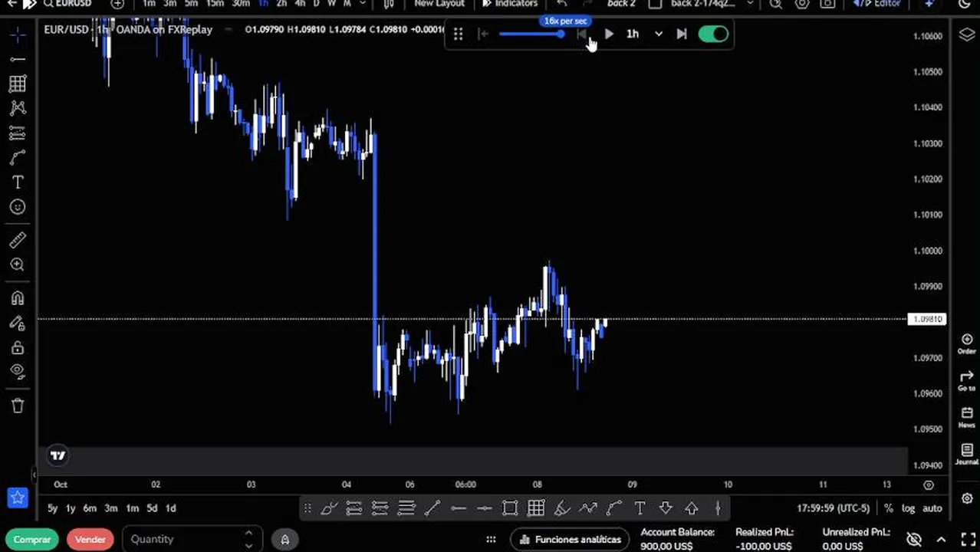Select the arrow-up marker in bottom drawing bar
The width and height of the screenshot is (980, 552).
tap(692, 508)
